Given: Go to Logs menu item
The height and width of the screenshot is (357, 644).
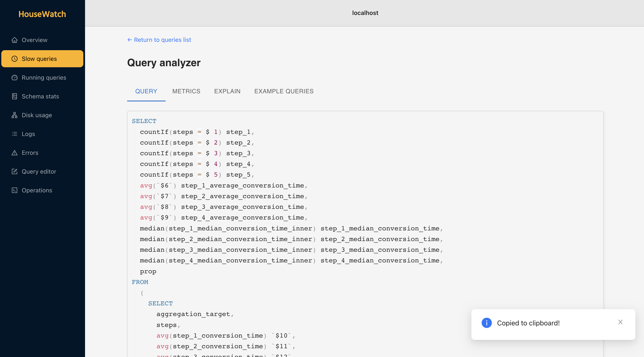Looking at the screenshot, I should click(x=28, y=134).
